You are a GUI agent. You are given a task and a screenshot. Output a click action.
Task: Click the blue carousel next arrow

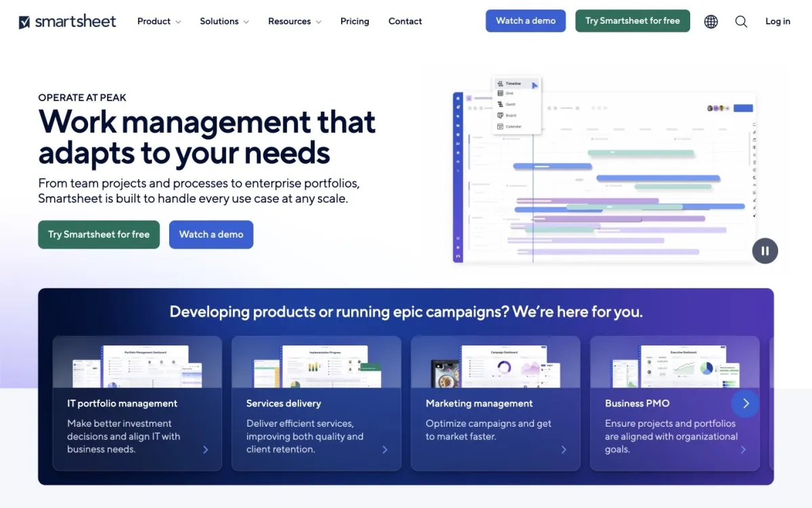pos(745,403)
